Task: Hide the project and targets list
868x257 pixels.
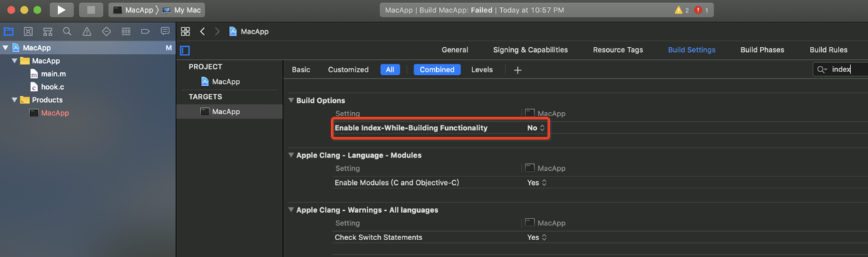Action: [x=185, y=50]
